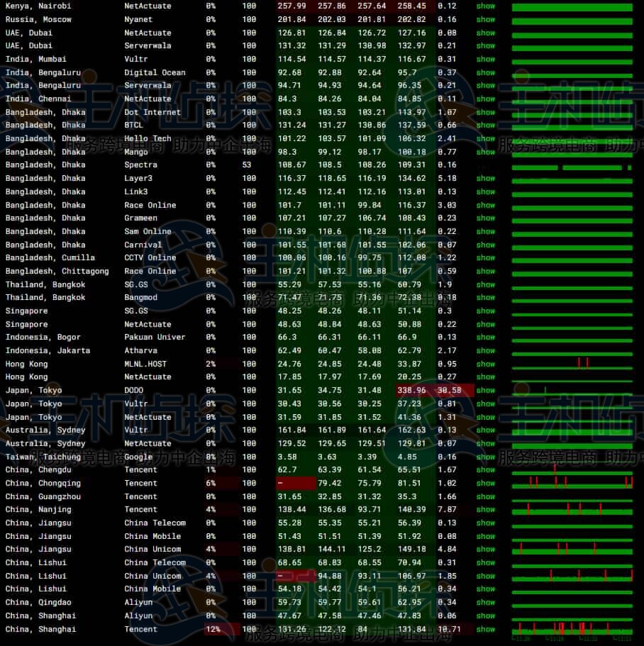Click show for Hong Kong MLNL.HOST
644x646 pixels.
[485, 364]
